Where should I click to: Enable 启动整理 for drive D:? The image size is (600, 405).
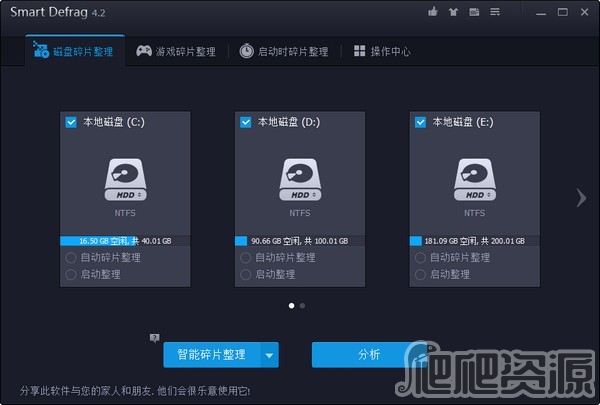pos(246,274)
